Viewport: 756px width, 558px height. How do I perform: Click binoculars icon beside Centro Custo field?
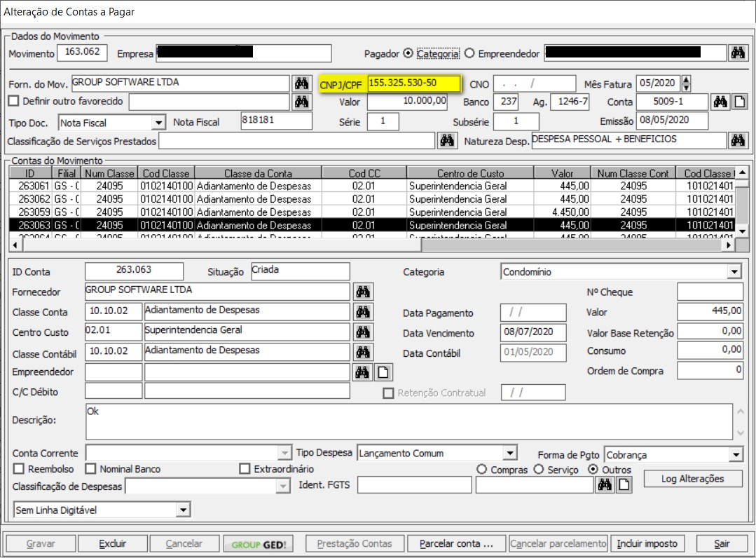tap(362, 332)
